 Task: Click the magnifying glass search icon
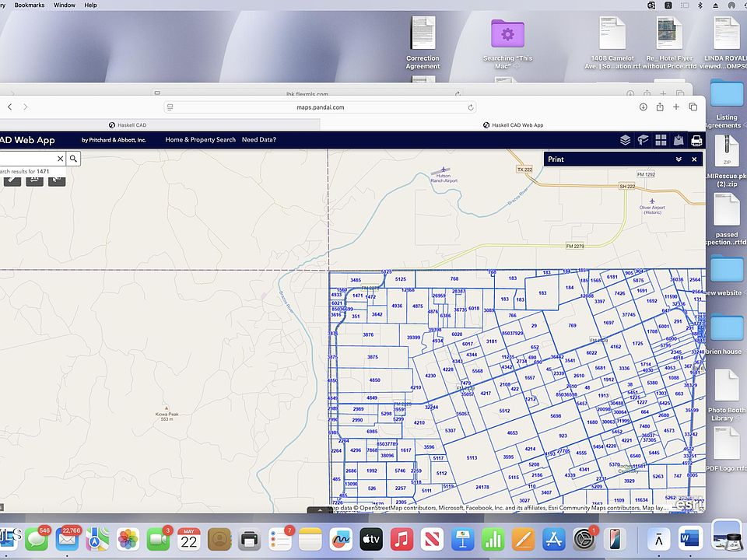coord(72,158)
